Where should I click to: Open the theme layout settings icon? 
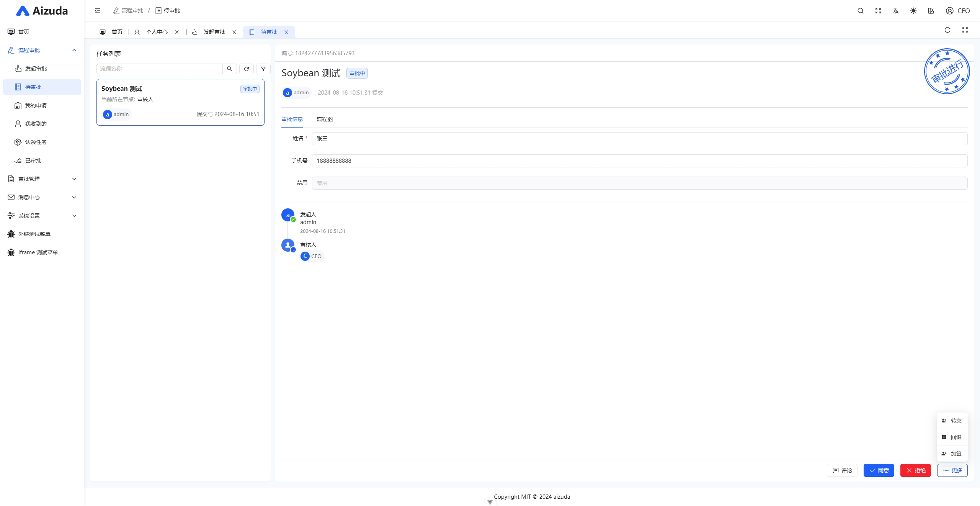(x=931, y=11)
